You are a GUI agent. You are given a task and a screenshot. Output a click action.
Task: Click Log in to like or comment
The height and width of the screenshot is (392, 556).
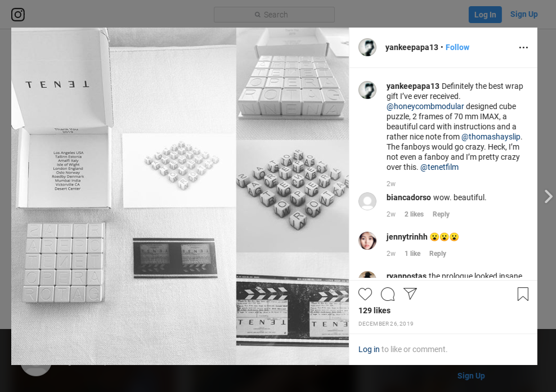[x=369, y=349]
